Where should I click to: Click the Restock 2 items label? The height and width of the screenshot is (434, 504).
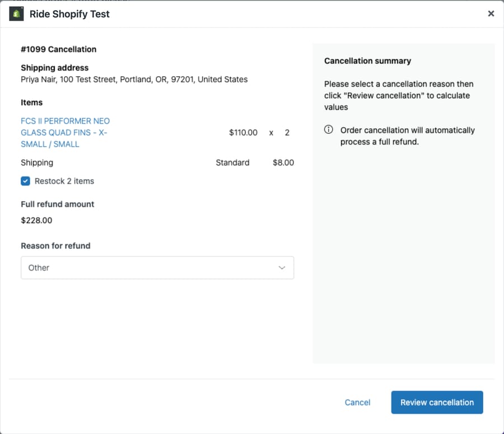click(64, 181)
